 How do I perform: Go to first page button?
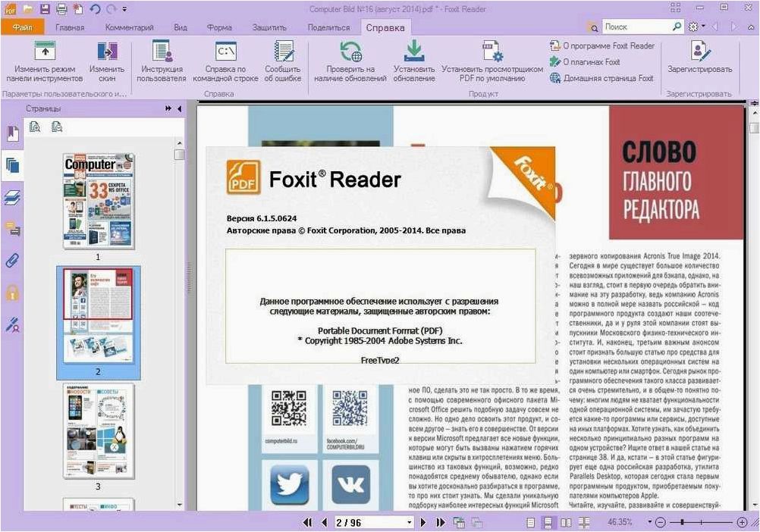307,522
